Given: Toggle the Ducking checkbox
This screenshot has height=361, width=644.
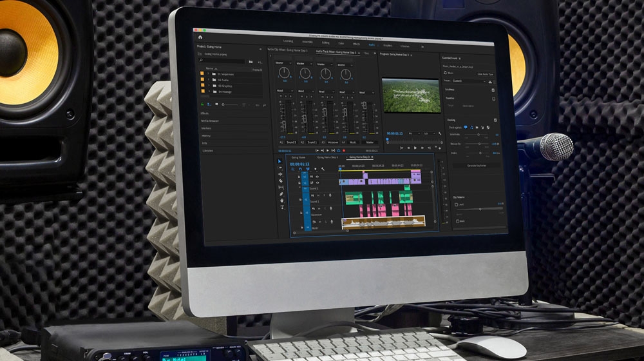Looking at the screenshot, I should 495,121.
